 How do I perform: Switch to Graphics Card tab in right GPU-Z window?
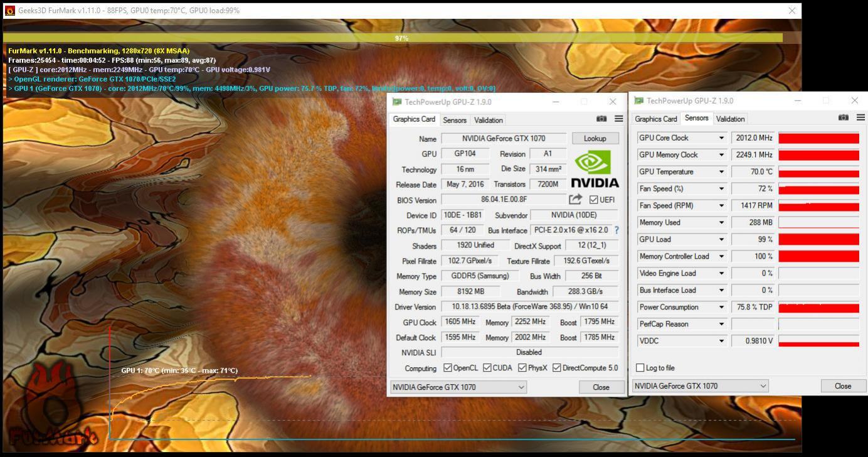pyautogui.click(x=656, y=119)
